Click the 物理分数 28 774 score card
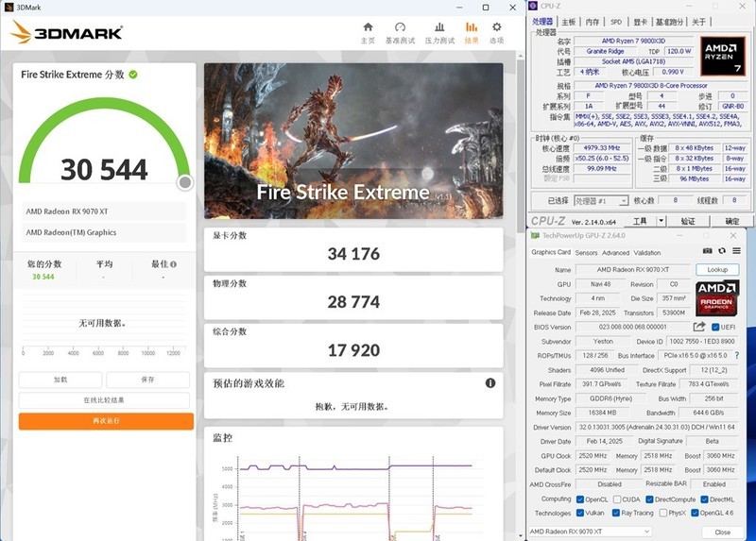This screenshot has width=756, height=541. click(x=353, y=297)
